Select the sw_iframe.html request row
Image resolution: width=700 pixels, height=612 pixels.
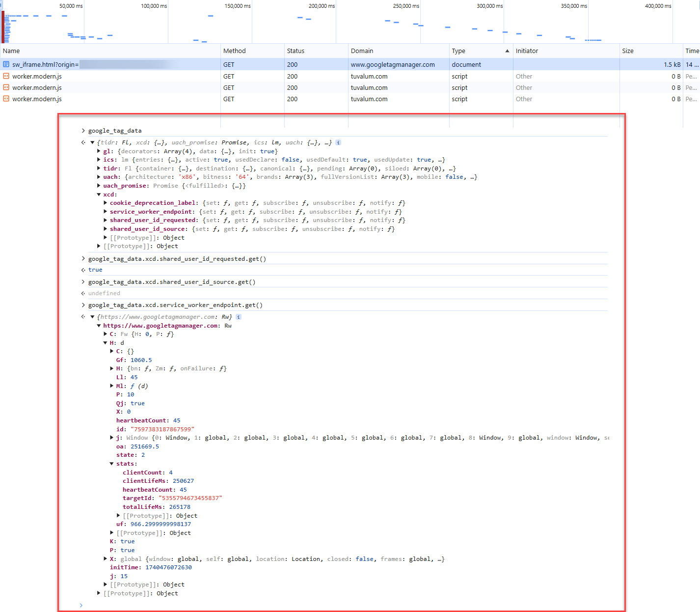click(x=350, y=64)
